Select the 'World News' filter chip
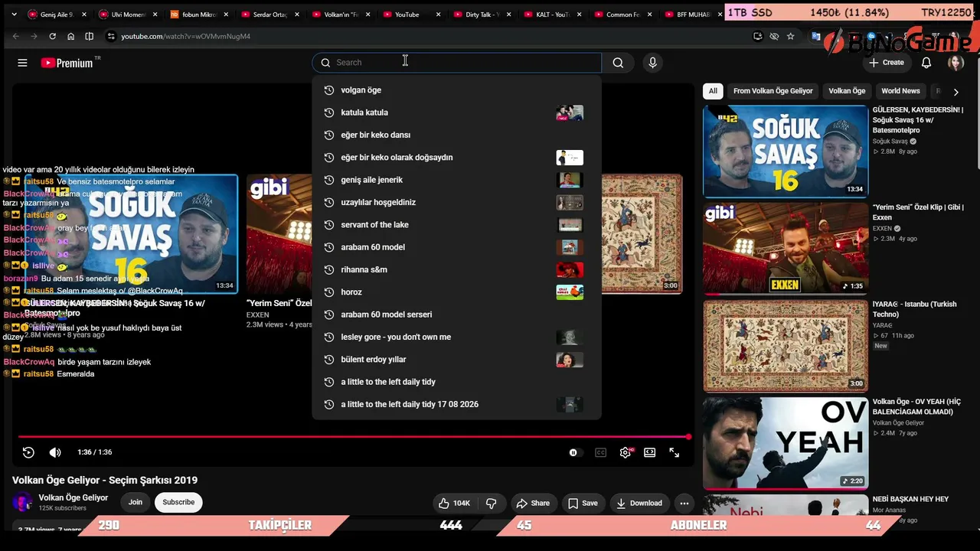980x551 pixels. pos(900,91)
